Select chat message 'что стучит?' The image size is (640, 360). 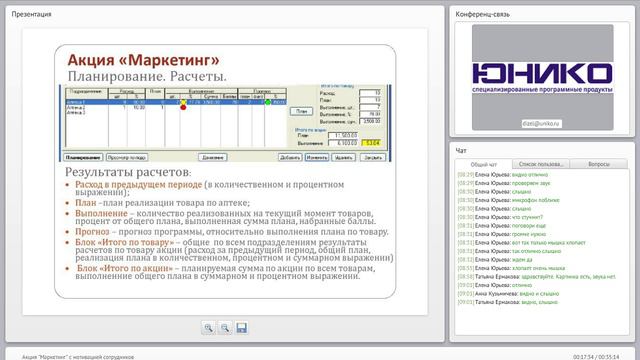(x=527, y=217)
